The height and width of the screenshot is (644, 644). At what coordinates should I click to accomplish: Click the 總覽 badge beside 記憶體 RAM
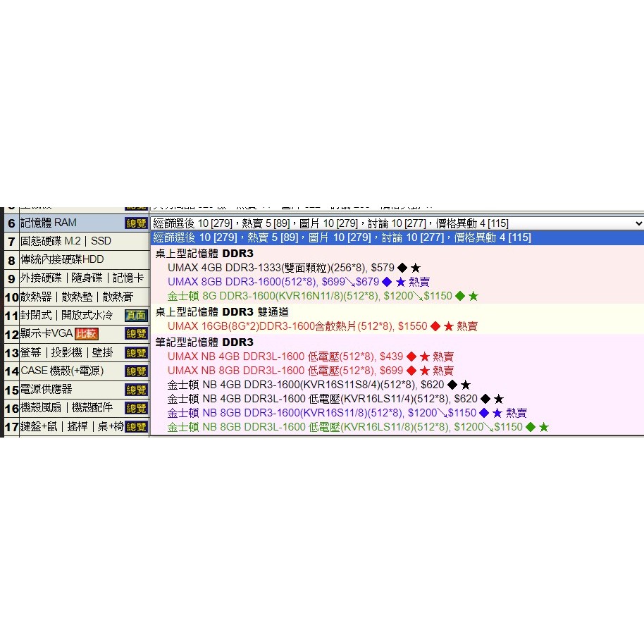(136, 223)
